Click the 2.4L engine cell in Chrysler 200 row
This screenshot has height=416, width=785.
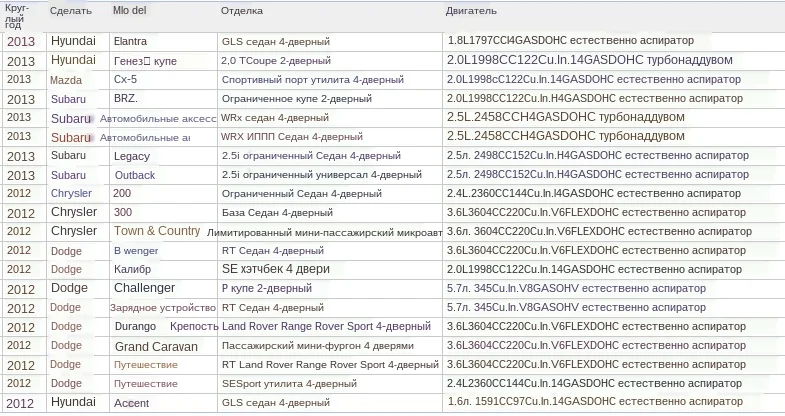(x=594, y=194)
